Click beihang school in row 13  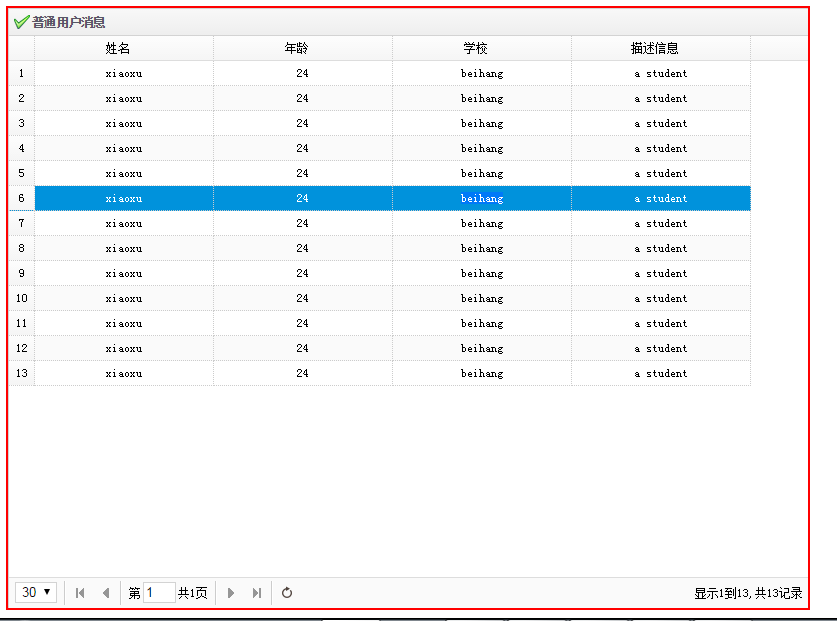482,373
